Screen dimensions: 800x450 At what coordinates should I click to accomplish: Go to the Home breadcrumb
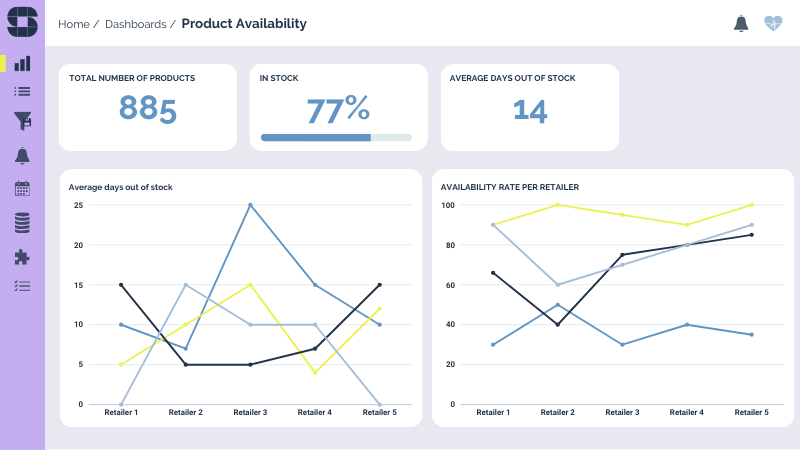73,24
